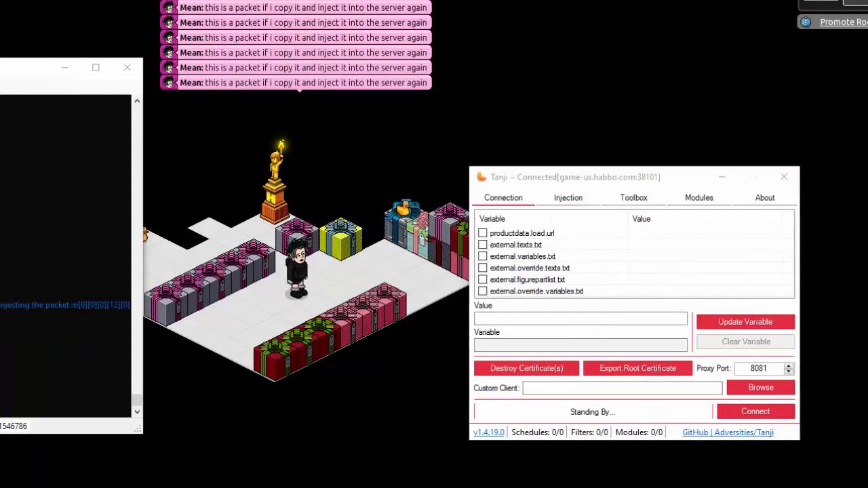Click the yellow gift box with blue ribbon
868x488 pixels.
(341, 239)
